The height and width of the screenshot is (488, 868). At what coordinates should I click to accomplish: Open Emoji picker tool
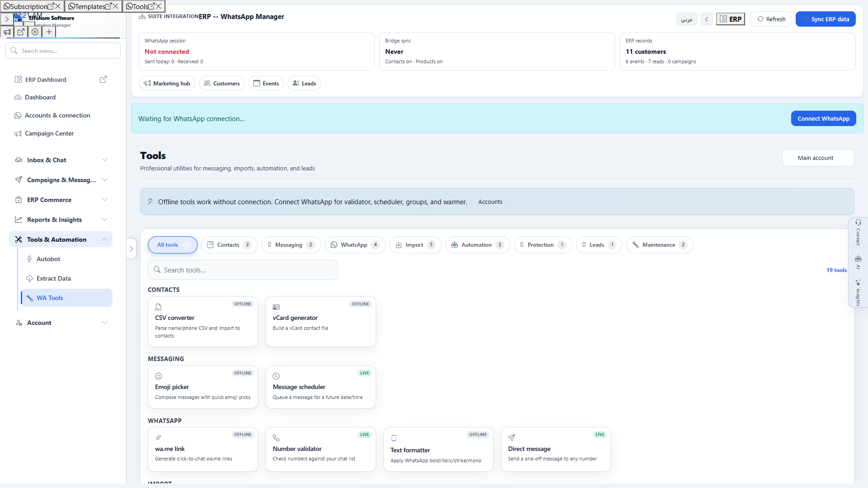pos(203,387)
